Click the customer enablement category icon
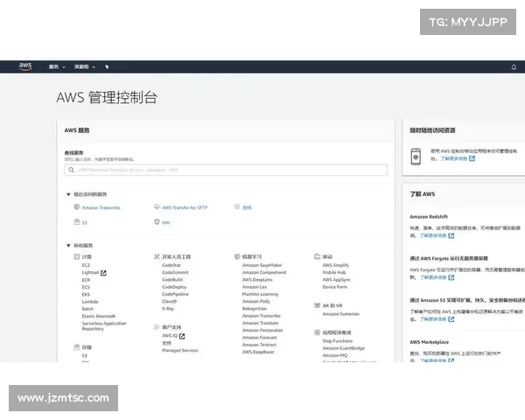The width and height of the screenshot is (525, 420). [x=157, y=327]
